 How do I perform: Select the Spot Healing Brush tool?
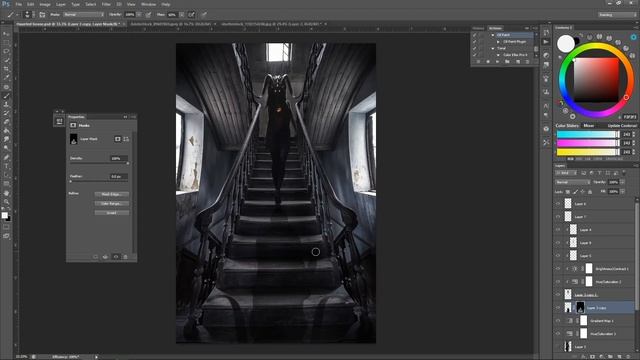click(6, 87)
